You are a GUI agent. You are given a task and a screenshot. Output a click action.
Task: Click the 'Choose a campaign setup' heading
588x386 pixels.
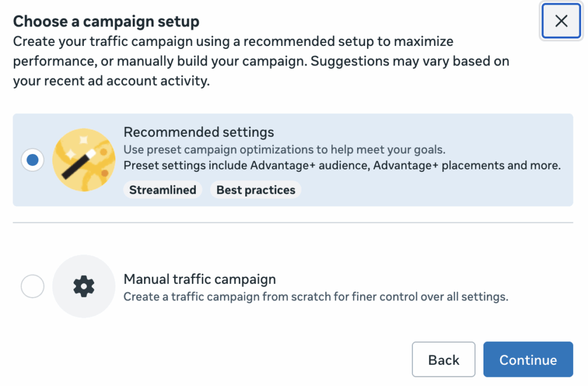coord(106,21)
